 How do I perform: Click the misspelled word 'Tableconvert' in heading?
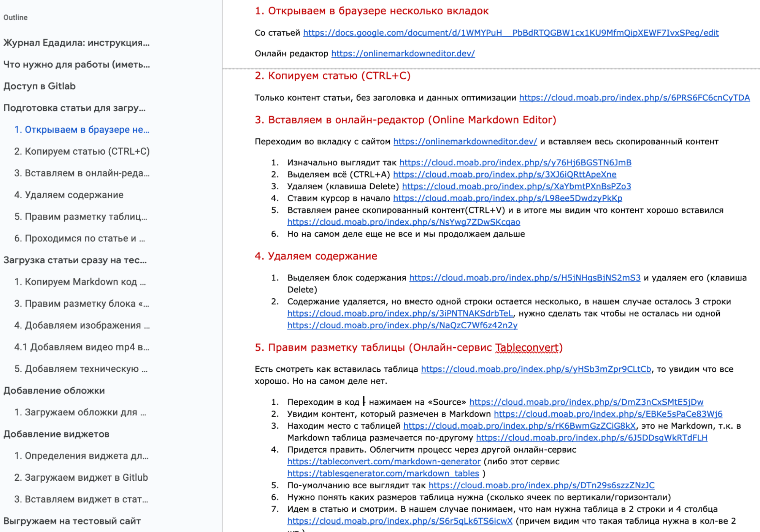[527, 348]
